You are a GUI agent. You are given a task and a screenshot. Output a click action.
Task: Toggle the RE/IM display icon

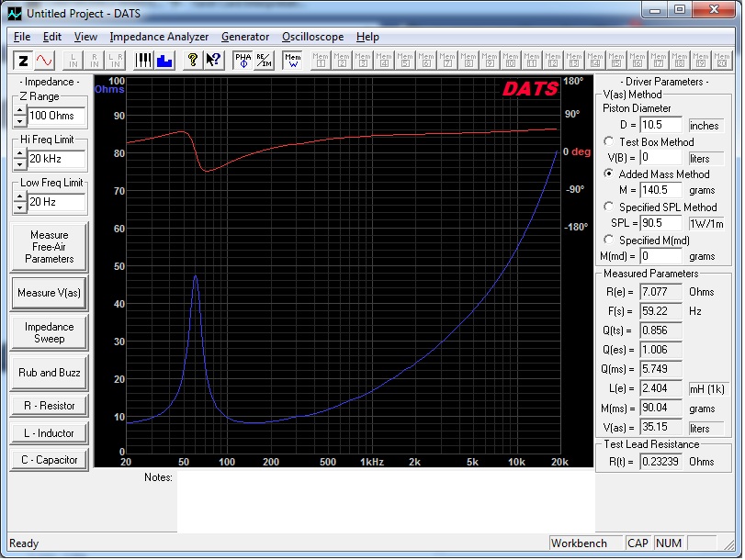(x=264, y=61)
